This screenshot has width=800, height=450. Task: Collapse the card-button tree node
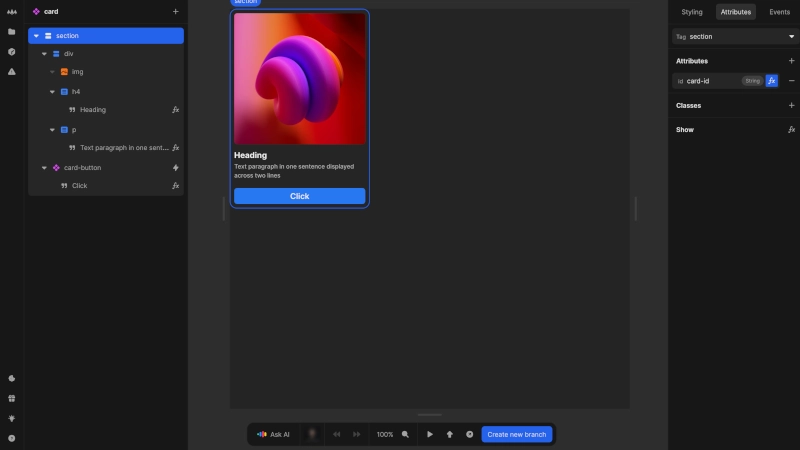[44, 167]
